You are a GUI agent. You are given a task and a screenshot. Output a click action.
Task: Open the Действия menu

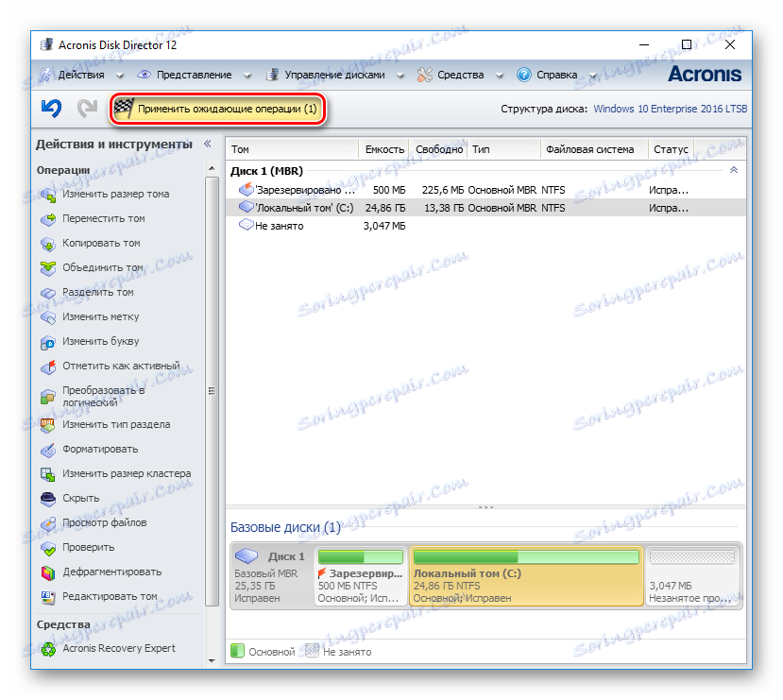click(81, 75)
